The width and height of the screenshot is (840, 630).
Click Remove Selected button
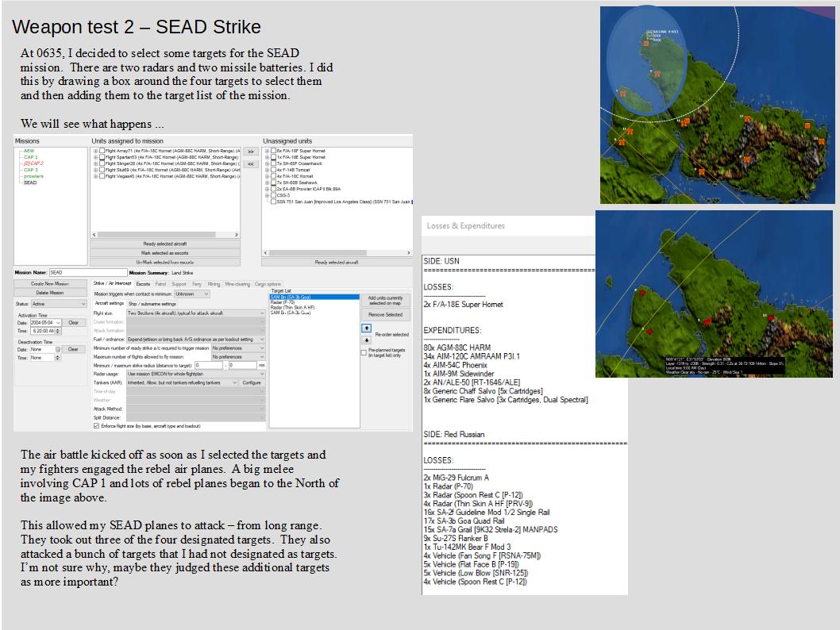[x=386, y=315]
